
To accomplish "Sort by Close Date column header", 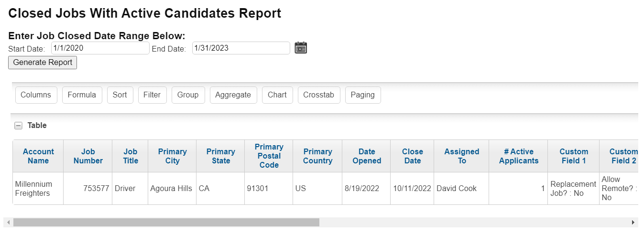I will 413,156.
